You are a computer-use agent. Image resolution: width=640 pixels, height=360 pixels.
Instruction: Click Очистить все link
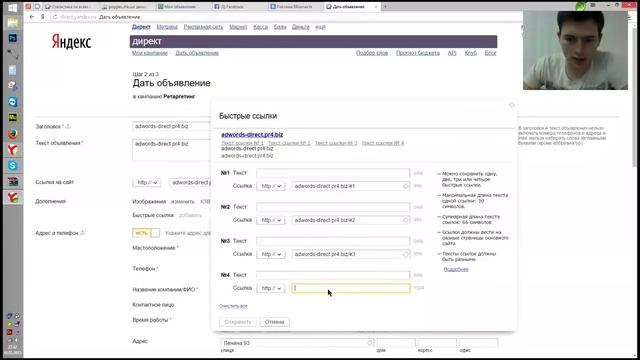(233, 306)
